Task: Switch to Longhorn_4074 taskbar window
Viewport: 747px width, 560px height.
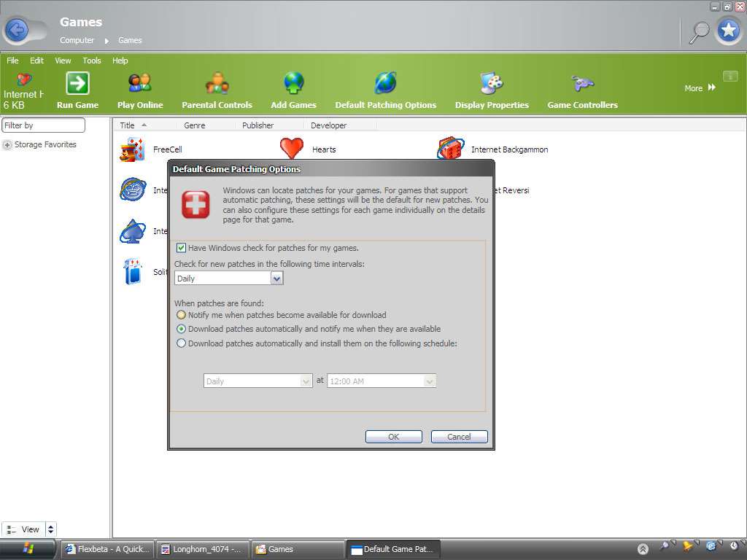Action: pyautogui.click(x=203, y=549)
